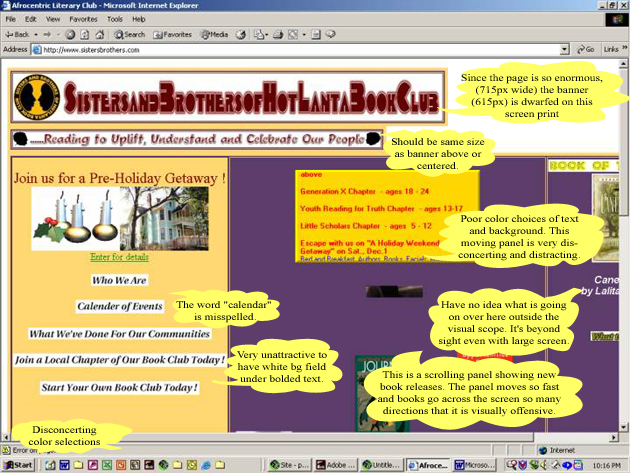Expand the Mail button dropdown arrow
630x473 pixels.
pos(267,35)
